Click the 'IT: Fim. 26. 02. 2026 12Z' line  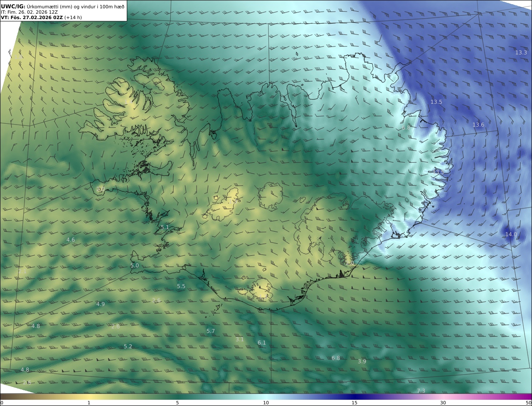tap(29, 12)
